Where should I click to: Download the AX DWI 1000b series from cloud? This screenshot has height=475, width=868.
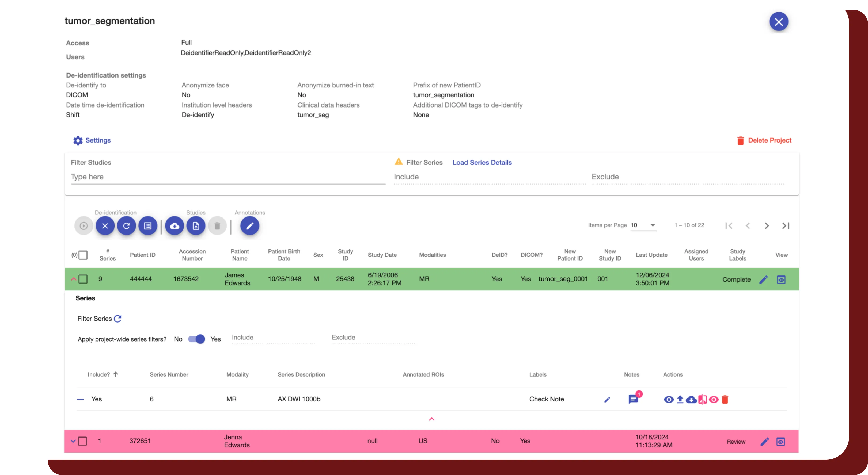tap(691, 399)
